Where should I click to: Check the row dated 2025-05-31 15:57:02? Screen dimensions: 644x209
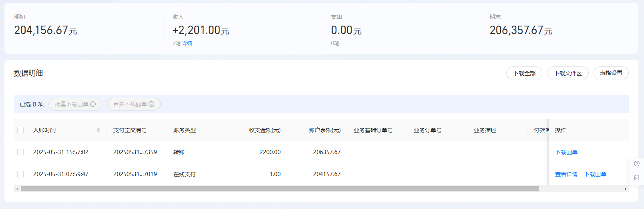(20, 152)
